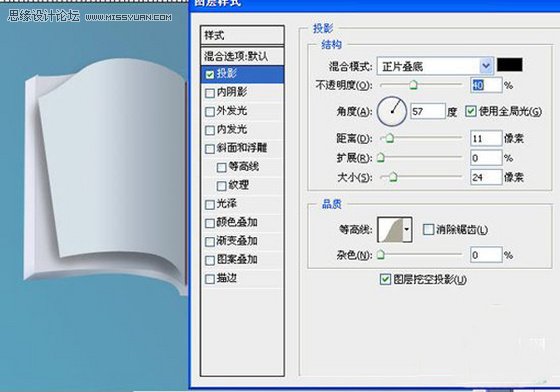Click the size value field showing 24
Screen dimensions: 560x392
pos(486,177)
